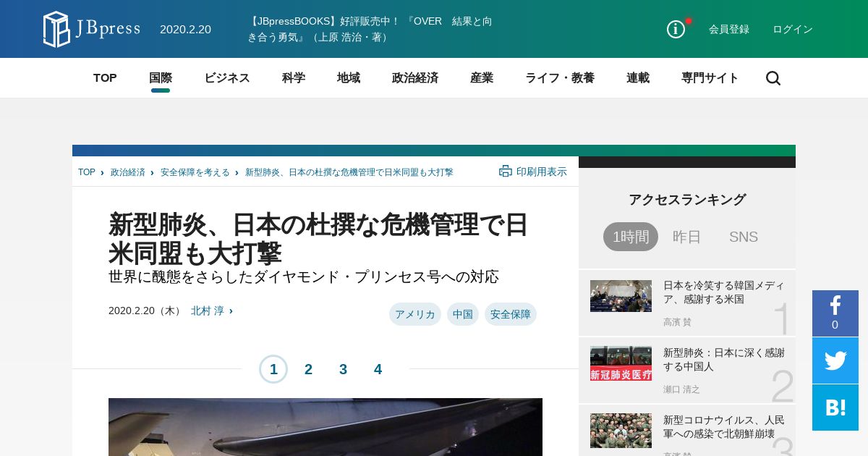Open the information notice icon
The width and height of the screenshot is (868, 456).
pyautogui.click(x=676, y=29)
